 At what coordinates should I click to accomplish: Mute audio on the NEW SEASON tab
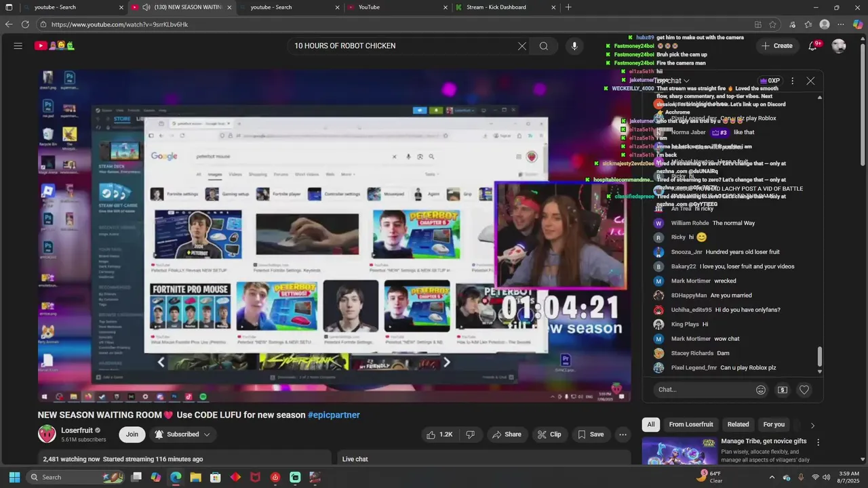point(146,7)
